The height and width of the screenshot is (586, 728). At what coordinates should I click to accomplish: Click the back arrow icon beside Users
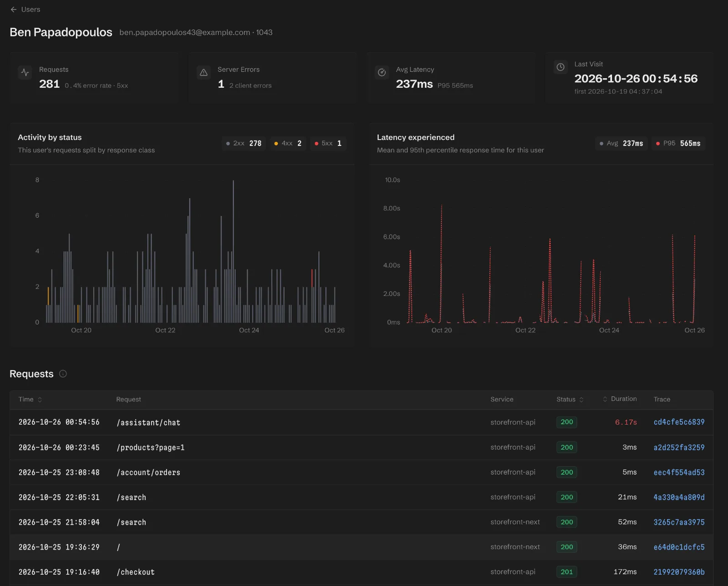coord(14,10)
